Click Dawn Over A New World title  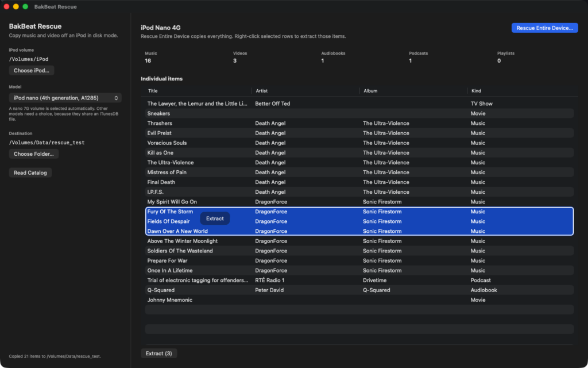click(177, 231)
